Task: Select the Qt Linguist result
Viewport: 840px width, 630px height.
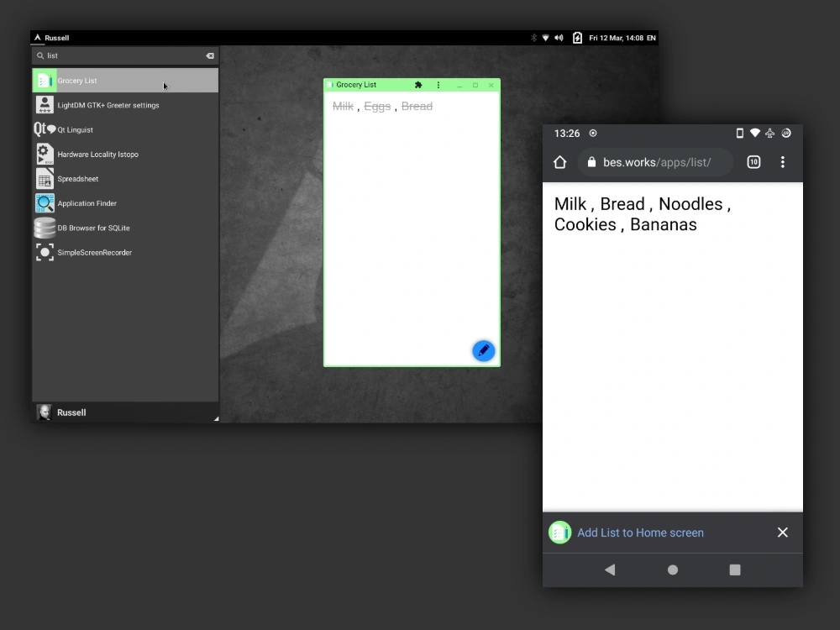Action: (x=125, y=129)
